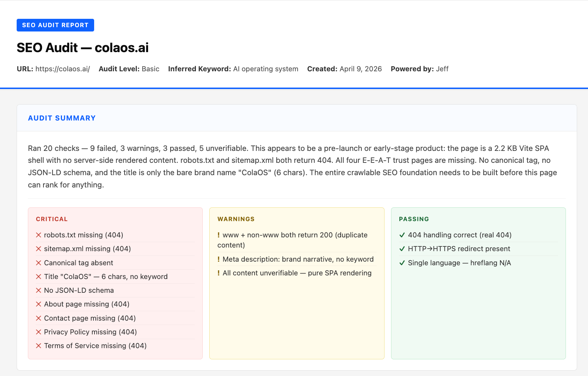Click the PASSING panel heading

tap(414, 219)
